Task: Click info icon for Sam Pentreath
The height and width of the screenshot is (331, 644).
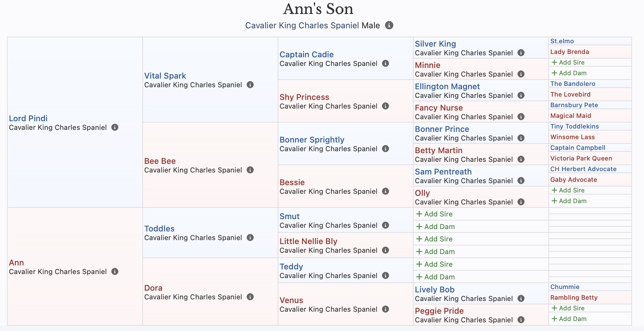Action: click(521, 180)
